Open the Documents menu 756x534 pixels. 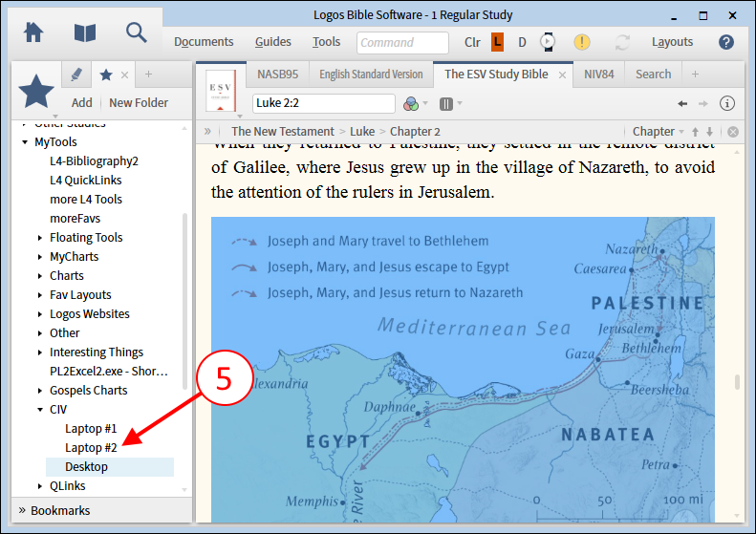(204, 42)
